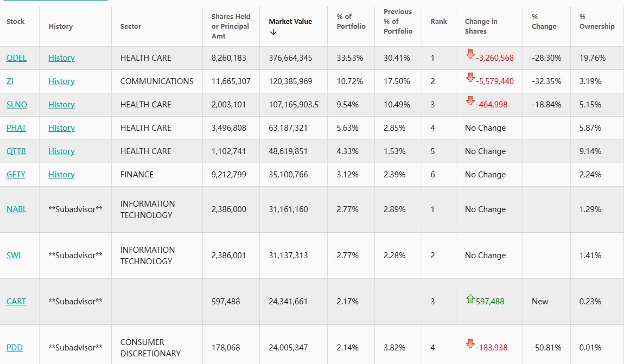
Task: Sort table by Stock column header
Action: (x=16, y=22)
